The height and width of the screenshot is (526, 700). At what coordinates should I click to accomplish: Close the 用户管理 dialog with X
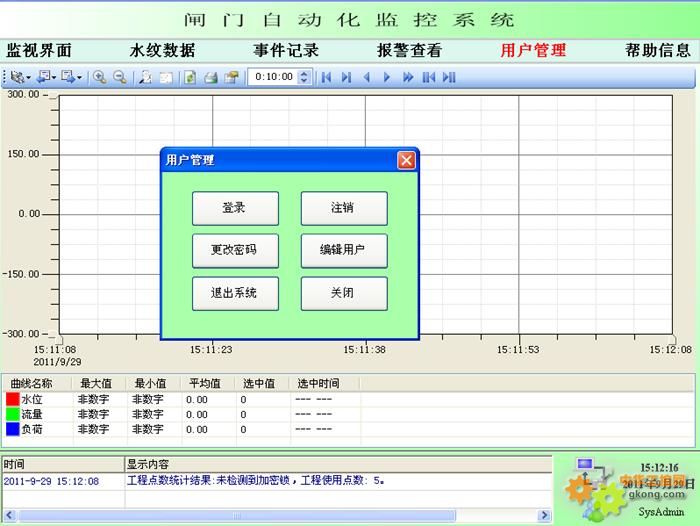pos(406,160)
